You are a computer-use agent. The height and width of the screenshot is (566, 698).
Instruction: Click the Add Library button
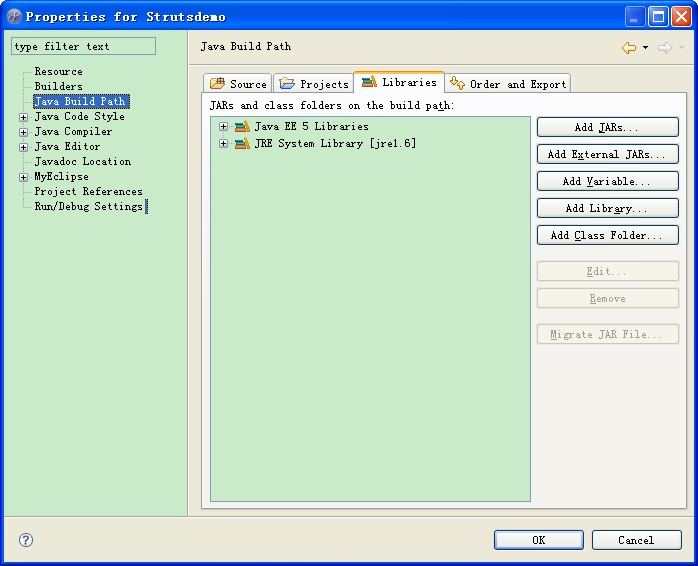[608, 208]
